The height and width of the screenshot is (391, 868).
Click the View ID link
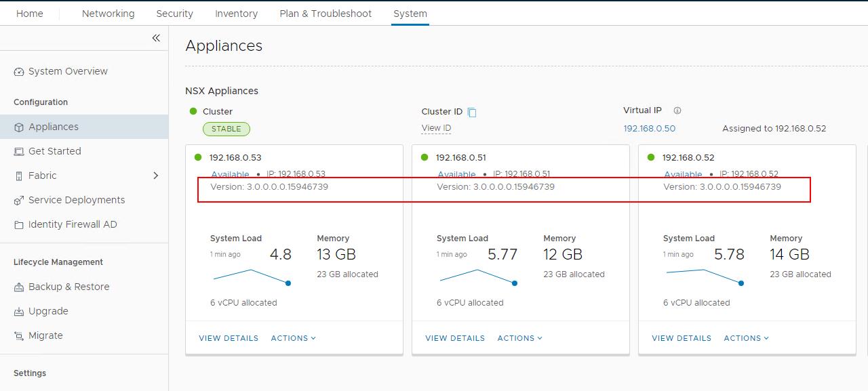[436, 128]
